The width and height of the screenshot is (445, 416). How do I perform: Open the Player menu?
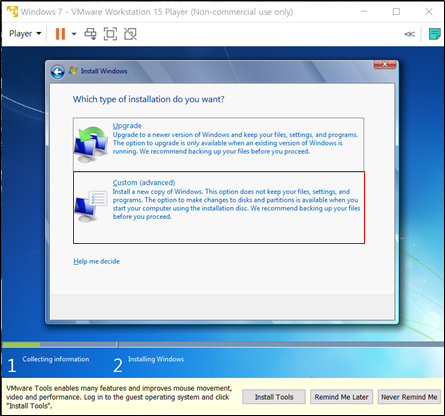coord(25,34)
